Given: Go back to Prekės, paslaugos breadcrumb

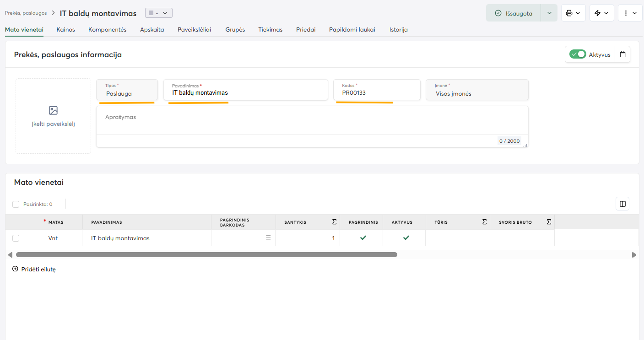Looking at the screenshot, I should pos(26,13).
